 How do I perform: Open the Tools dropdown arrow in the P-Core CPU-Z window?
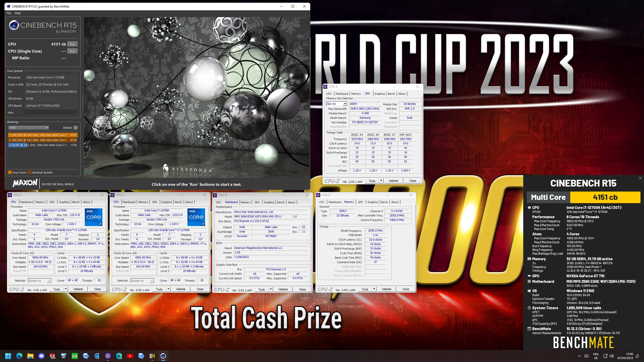66,289
